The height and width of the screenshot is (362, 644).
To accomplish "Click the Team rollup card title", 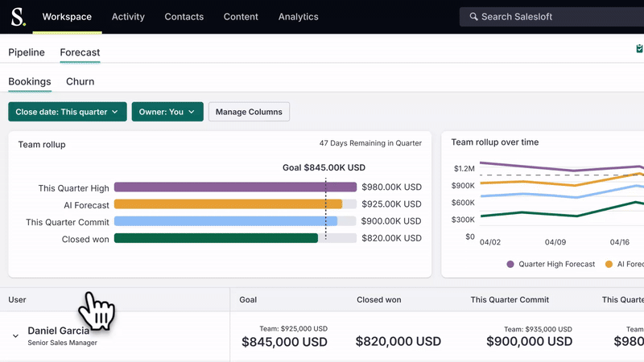I will click(42, 145).
